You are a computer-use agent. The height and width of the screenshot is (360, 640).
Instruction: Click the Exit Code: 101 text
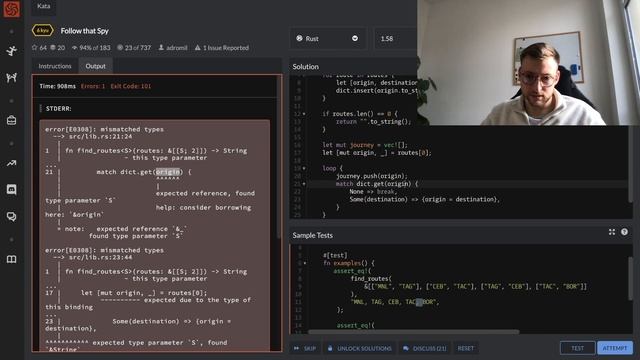131,86
